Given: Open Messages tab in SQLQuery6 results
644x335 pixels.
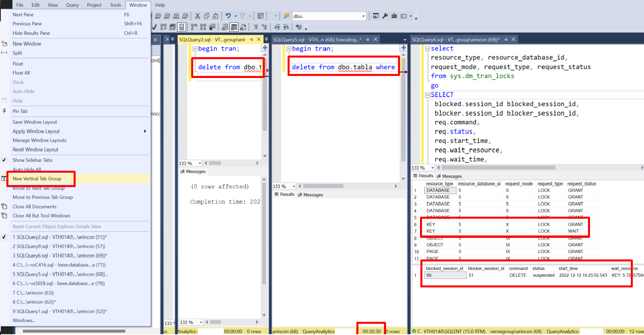Looking at the screenshot, I should (x=449, y=176).
